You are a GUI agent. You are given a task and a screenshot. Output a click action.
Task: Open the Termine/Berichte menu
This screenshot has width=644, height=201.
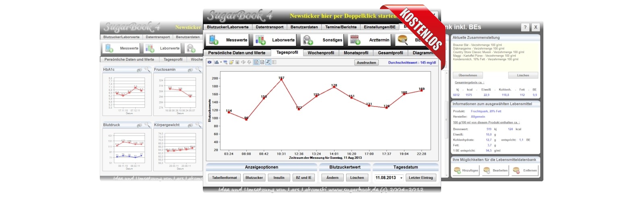click(341, 27)
